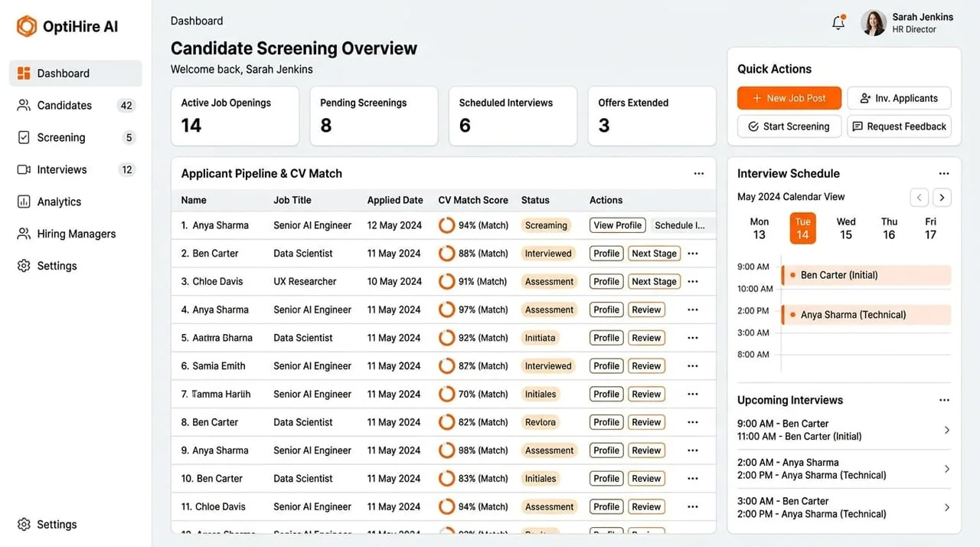Go to Screening section
The width and height of the screenshot is (980, 547).
(76, 138)
